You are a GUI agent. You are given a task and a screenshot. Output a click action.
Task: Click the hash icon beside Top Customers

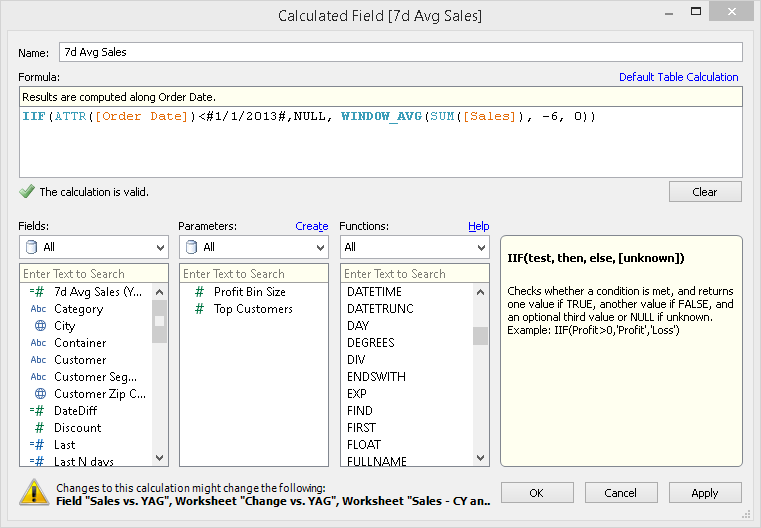coord(198,309)
